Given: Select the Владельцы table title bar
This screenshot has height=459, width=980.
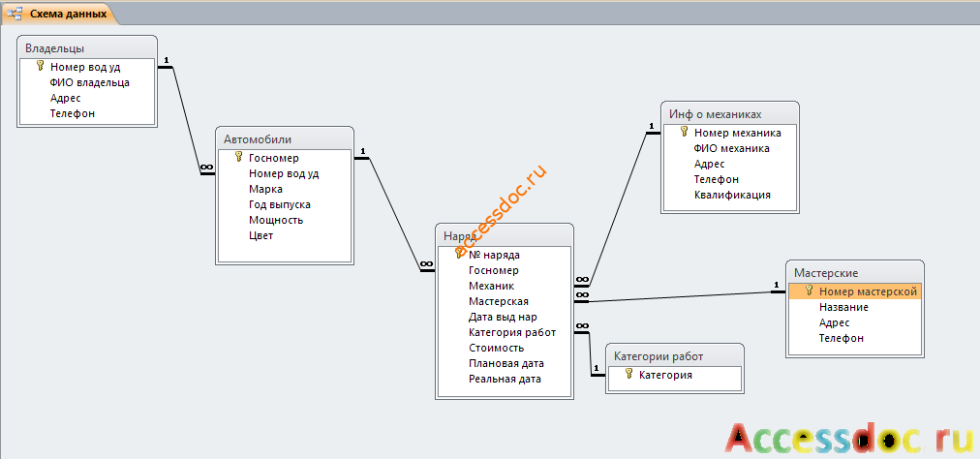Looking at the screenshot, I should [87, 48].
